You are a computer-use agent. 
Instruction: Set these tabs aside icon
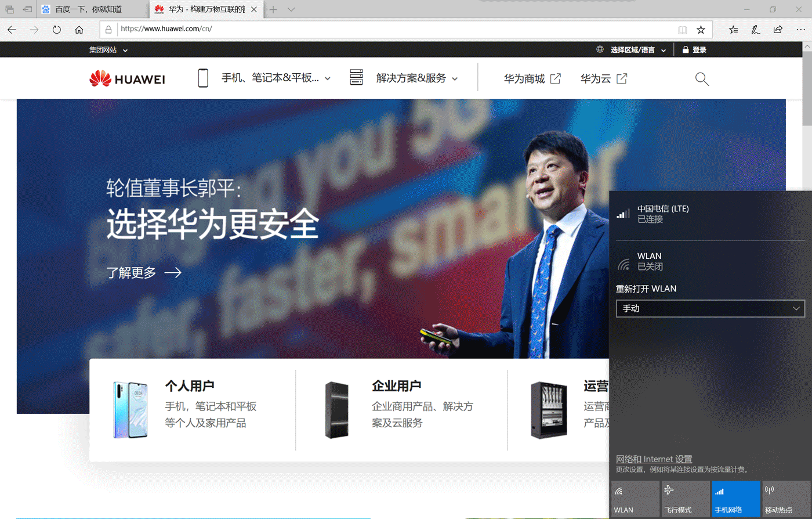[x=27, y=9]
